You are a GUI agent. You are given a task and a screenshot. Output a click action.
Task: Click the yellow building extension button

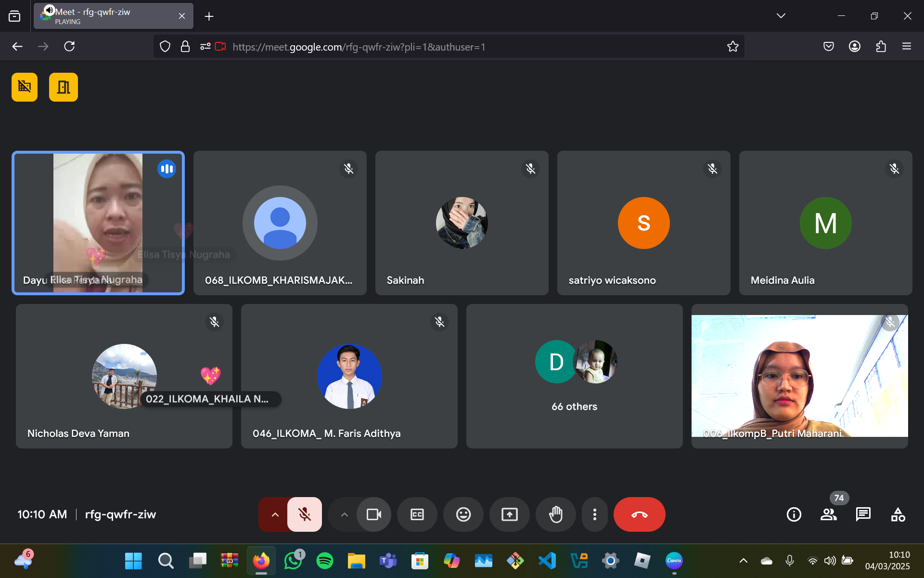coord(25,87)
